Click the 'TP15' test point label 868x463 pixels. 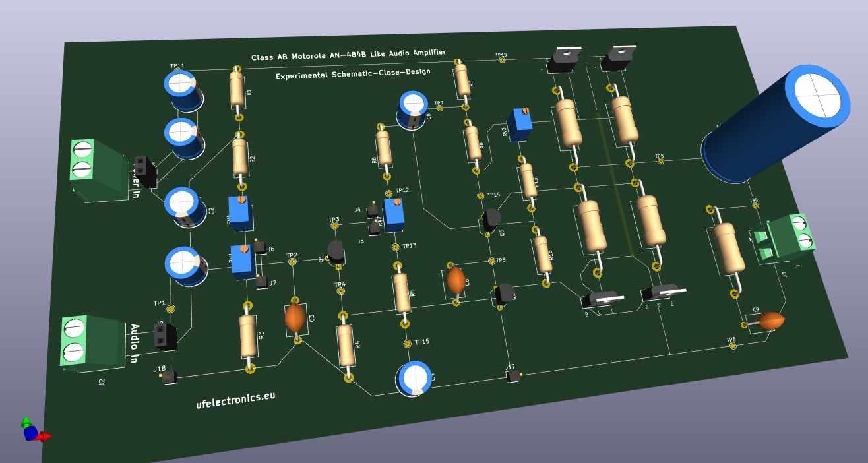click(x=421, y=342)
